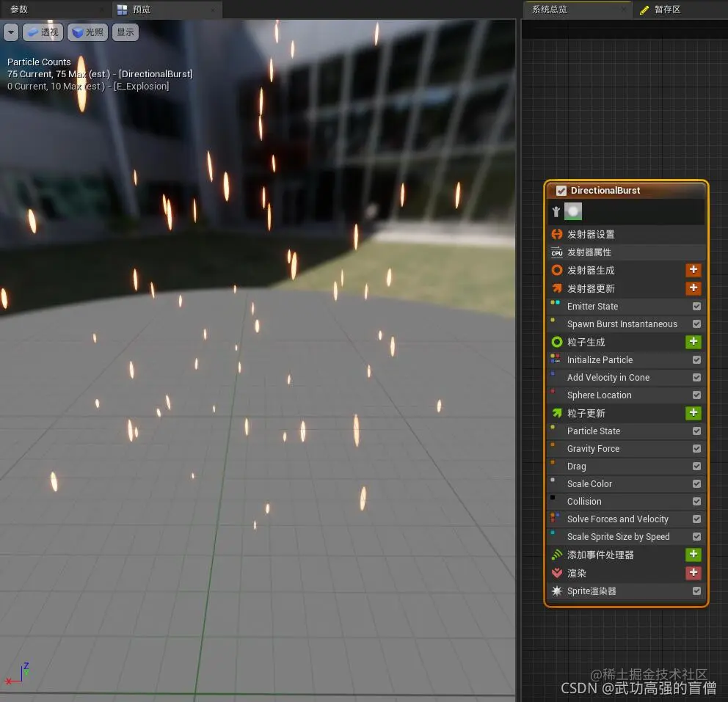Open the 显示 show options menu

[x=125, y=32]
